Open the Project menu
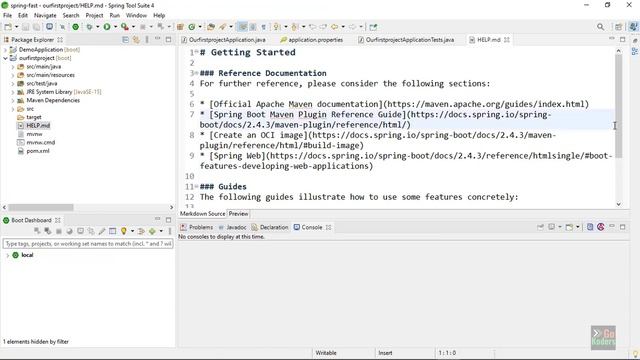Image resolution: width=640 pixels, height=360 pixels. click(x=94, y=16)
